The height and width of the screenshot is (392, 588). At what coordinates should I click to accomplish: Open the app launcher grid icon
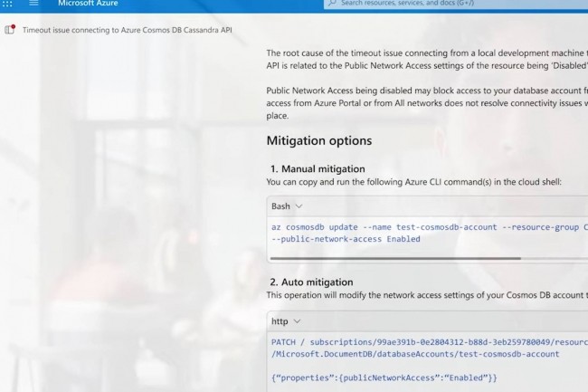click(7, 4)
